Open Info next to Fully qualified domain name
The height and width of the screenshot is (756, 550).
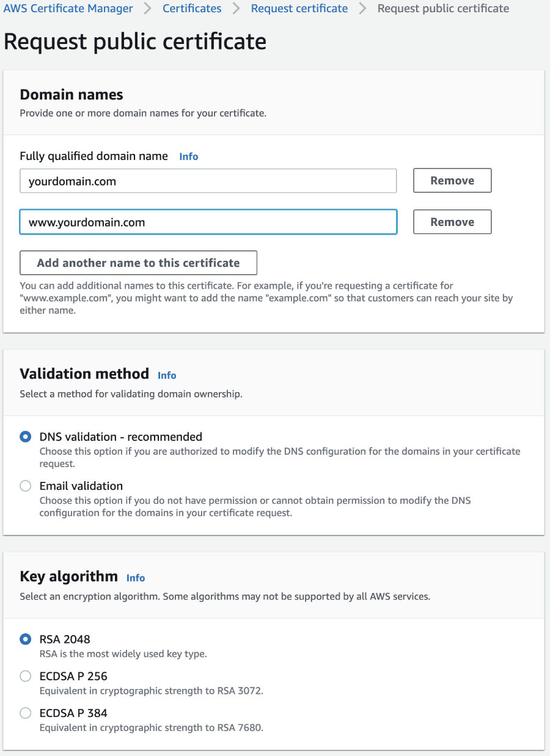pos(189,156)
